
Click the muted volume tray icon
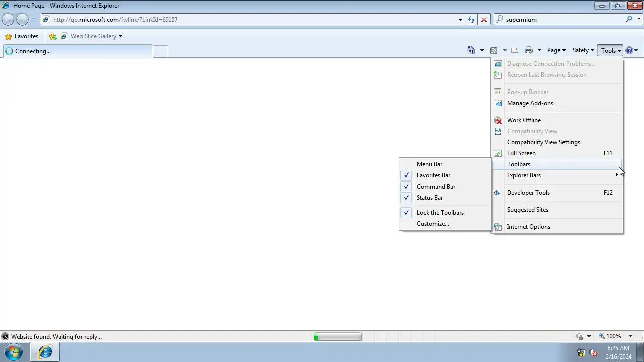(593, 352)
